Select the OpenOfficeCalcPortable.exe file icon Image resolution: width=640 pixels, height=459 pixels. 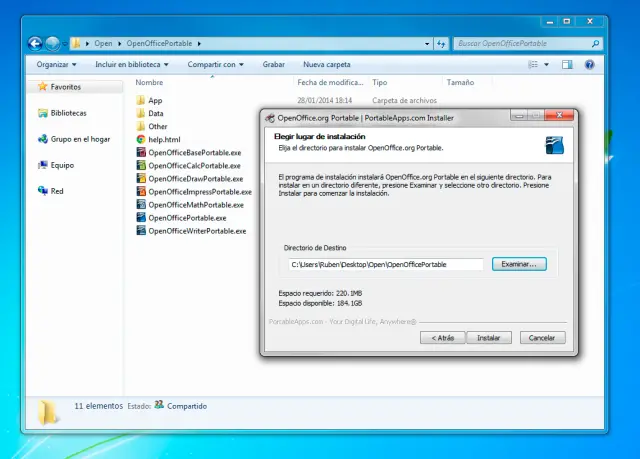point(141,165)
